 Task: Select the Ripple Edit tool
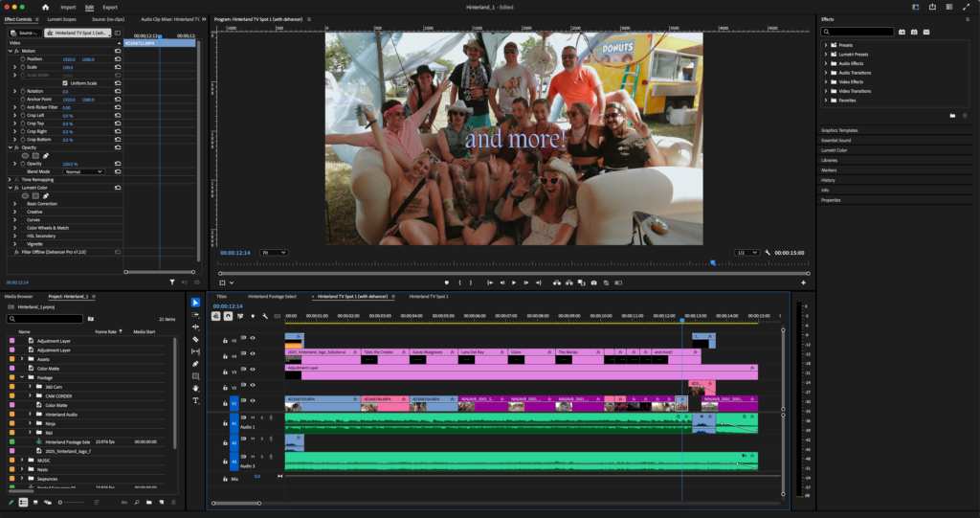(195, 327)
